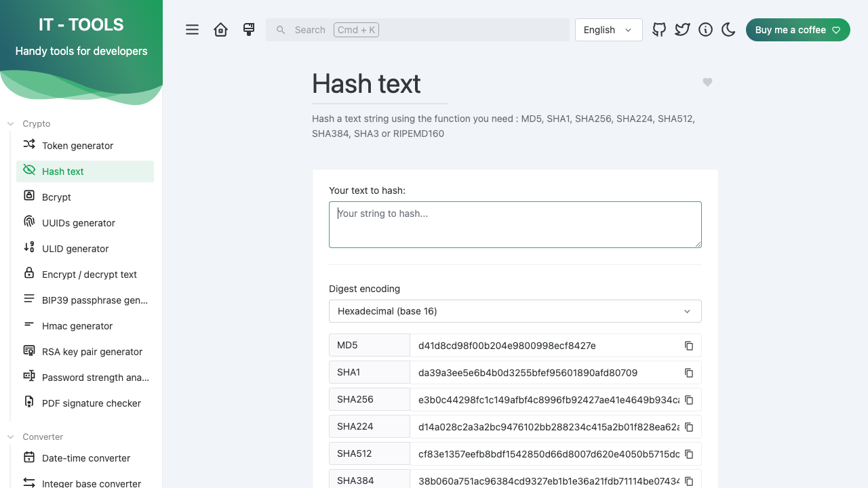Click the 'Handy tools for developers' subtitle
Viewport: 868px width, 488px height.
(81, 51)
